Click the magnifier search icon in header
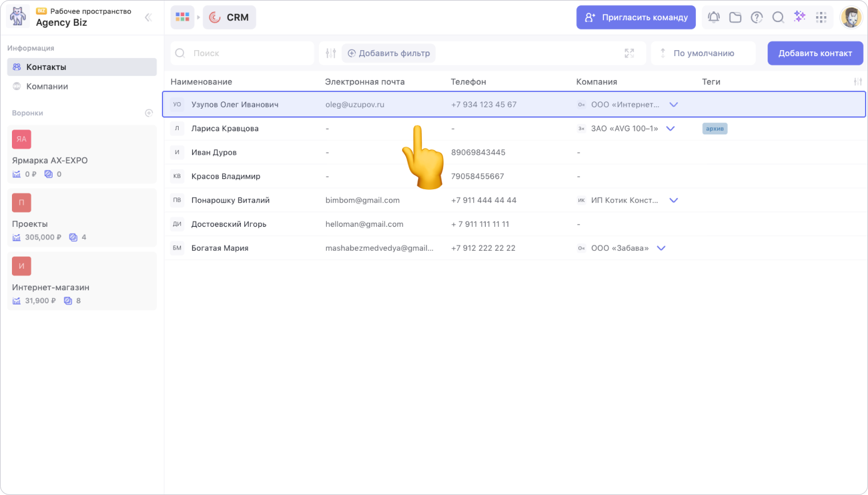 tap(778, 17)
